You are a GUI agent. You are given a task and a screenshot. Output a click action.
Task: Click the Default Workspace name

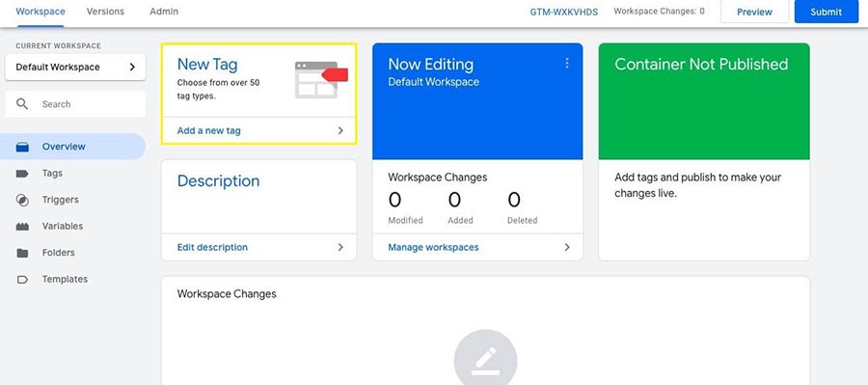[x=58, y=67]
